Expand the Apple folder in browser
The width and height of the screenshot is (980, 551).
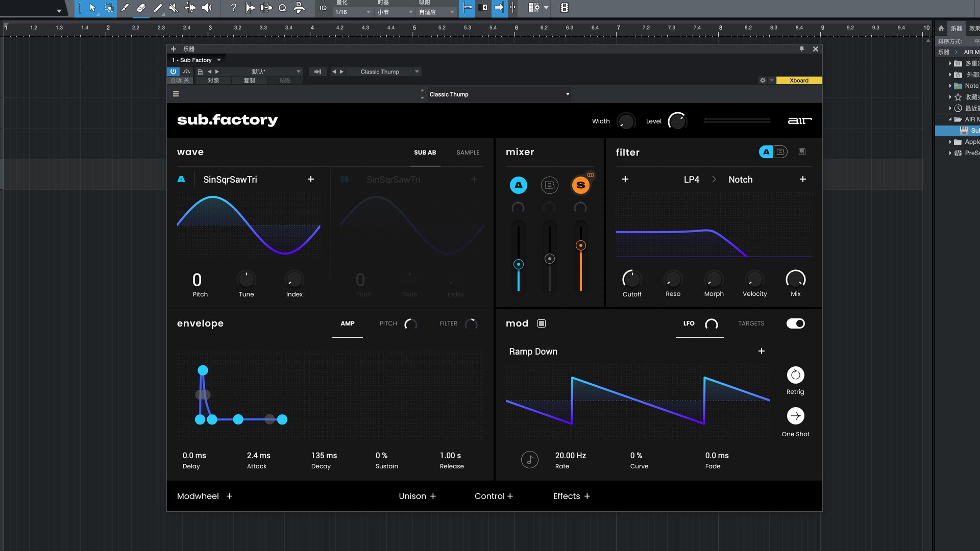[x=950, y=142]
